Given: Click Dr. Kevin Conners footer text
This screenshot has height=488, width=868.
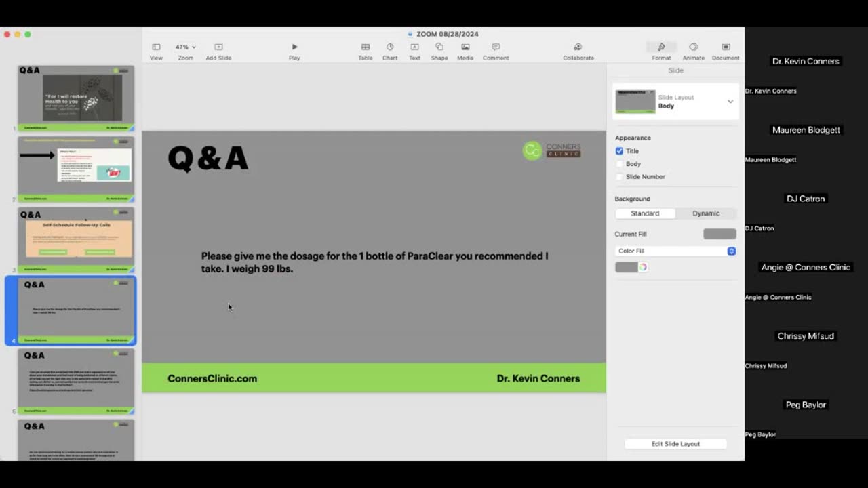Looking at the screenshot, I should 538,379.
